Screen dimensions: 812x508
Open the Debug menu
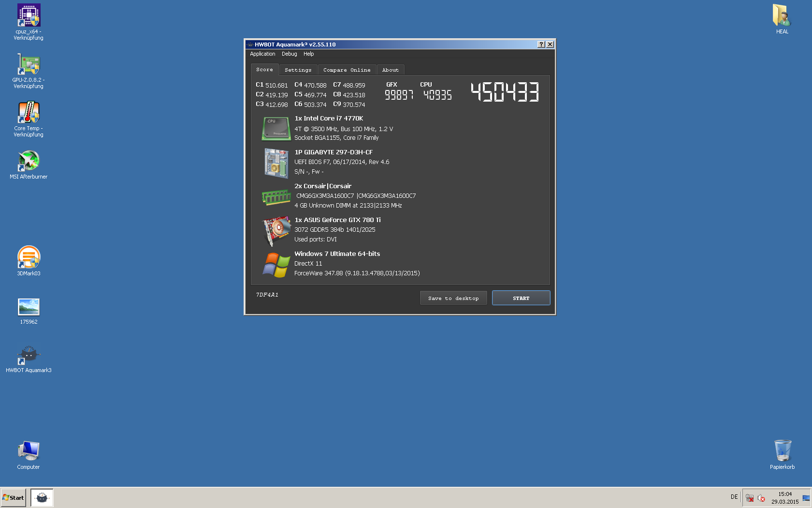tap(290, 54)
